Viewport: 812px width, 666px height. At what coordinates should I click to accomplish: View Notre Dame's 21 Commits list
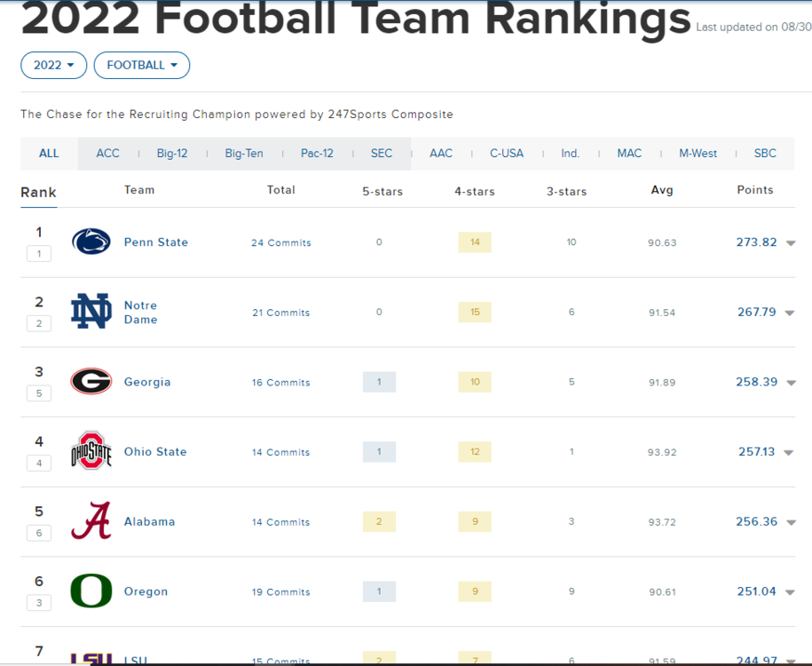281,313
